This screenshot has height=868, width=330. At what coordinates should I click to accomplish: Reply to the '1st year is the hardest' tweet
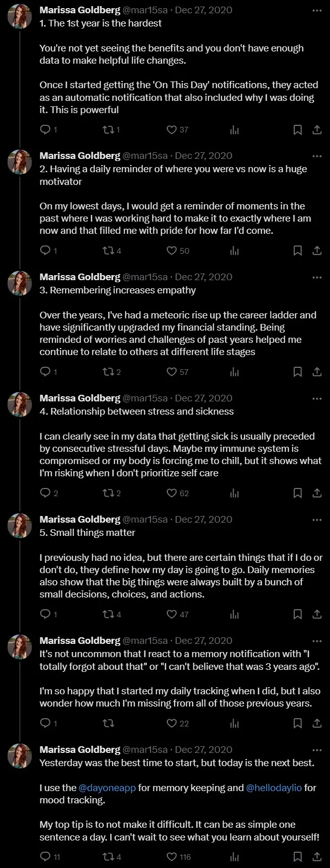pyautogui.click(x=45, y=129)
